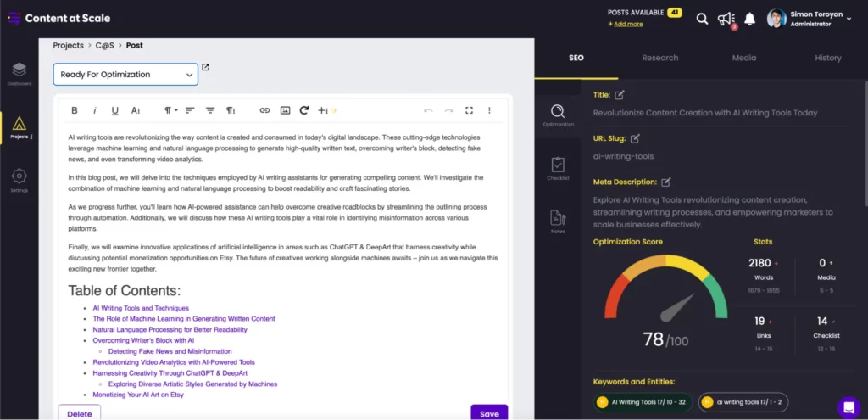Screen dimensions: 868x420
Task: Click the search magnifier icon
Action: (x=702, y=19)
